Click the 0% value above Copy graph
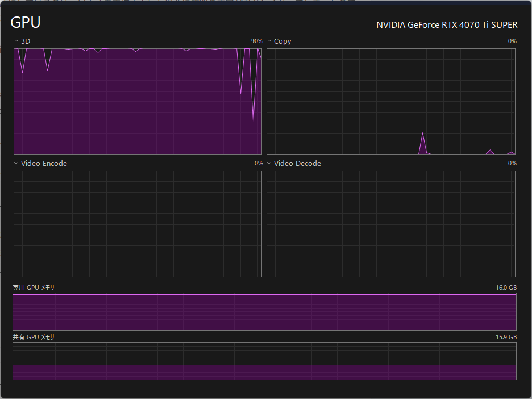 pyautogui.click(x=512, y=41)
